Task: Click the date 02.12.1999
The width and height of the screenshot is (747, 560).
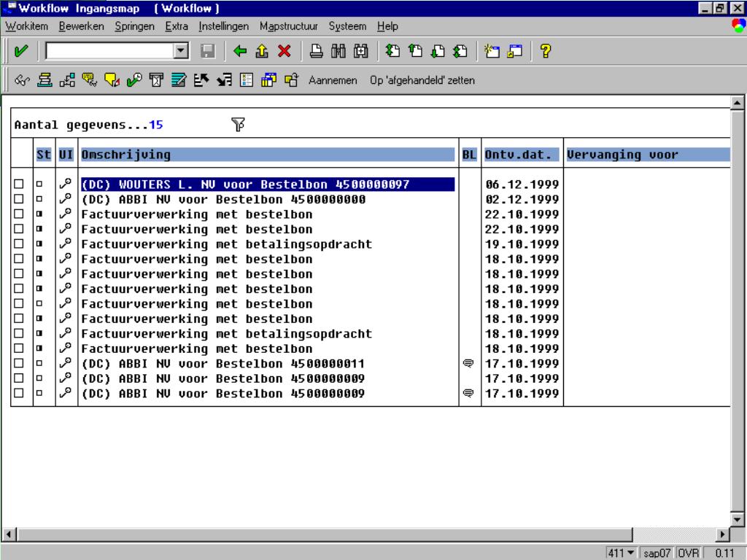Action: 522,200
